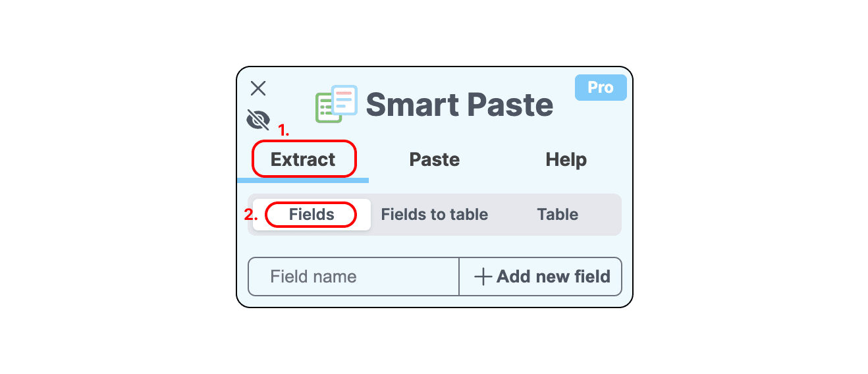Close the Smart Paste panel with X

pyautogui.click(x=258, y=88)
